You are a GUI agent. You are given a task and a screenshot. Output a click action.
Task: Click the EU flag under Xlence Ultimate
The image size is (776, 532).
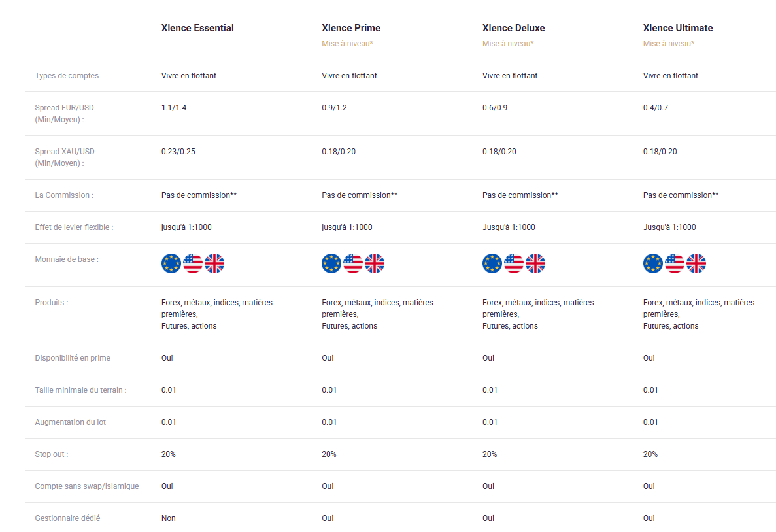[653, 263]
